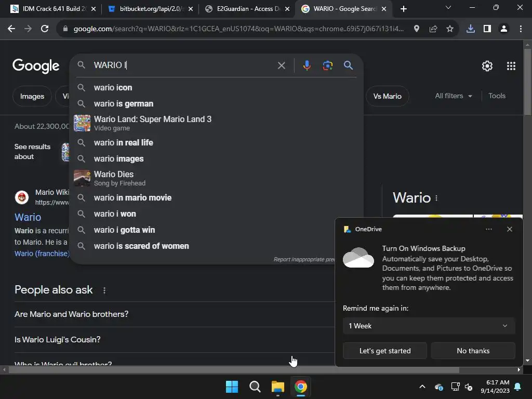Bookmark this page with the star icon
The image size is (532, 399).
pyautogui.click(x=450, y=29)
